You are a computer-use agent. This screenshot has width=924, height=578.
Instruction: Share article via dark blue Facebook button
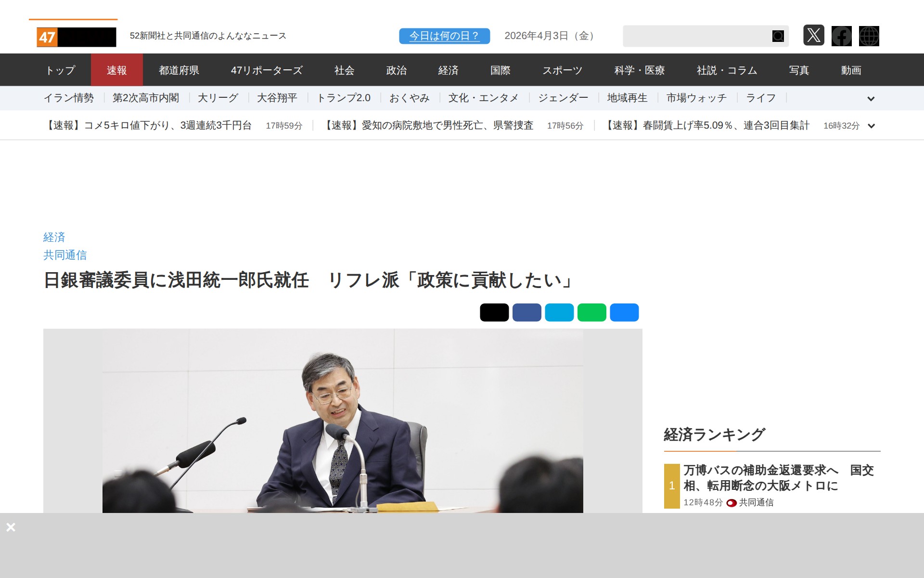(x=526, y=313)
